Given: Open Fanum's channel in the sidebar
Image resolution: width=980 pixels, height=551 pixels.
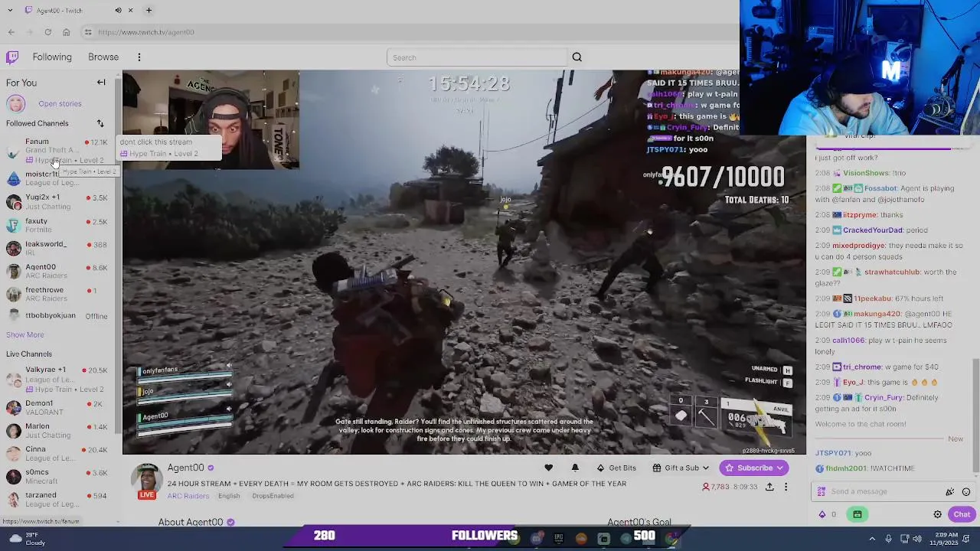Looking at the screenshot, I should click(x=57, y=151).
